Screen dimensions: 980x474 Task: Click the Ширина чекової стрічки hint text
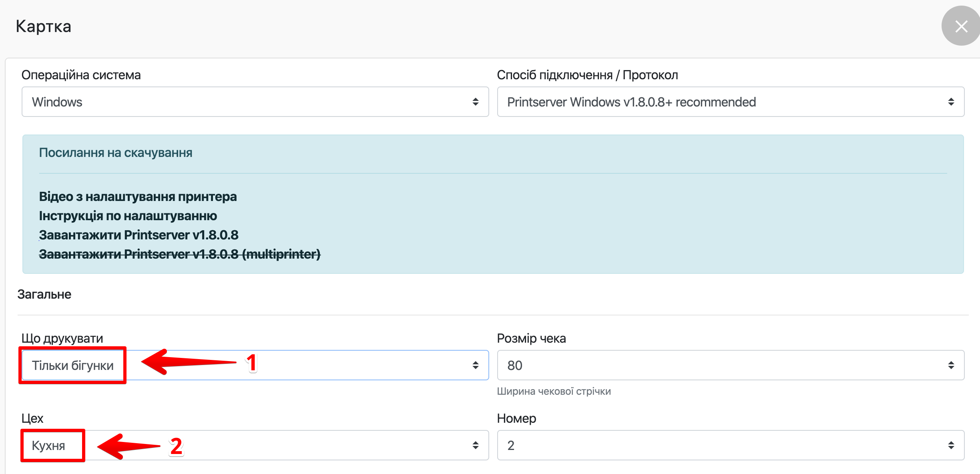(x=554, y=391)
